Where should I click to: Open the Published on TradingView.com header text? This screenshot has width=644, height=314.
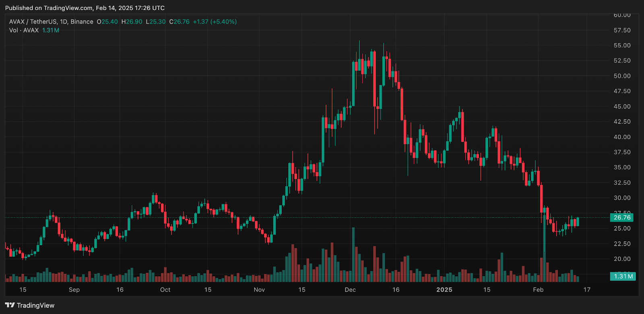[x=85, y=8]
